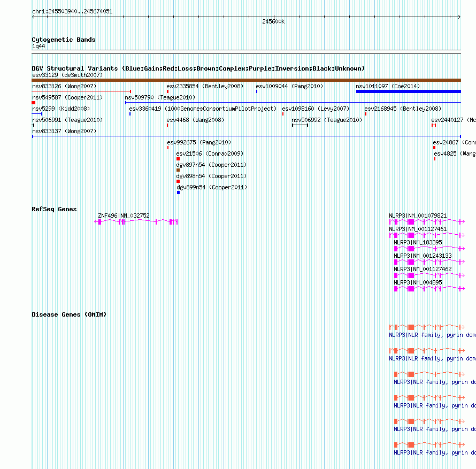Screen dimensions: 476x469
Task: Open NLRP3|NM_001127461 transcript label
Action: [x=418, y=229]
